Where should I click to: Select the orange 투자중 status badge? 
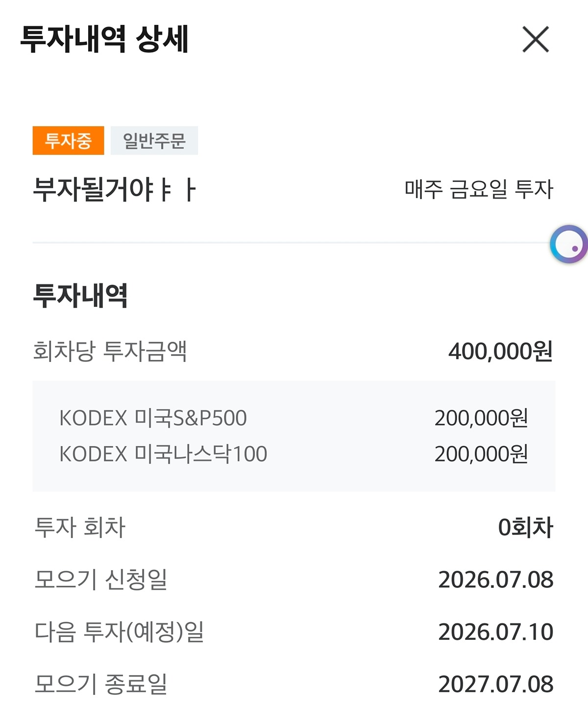coord(69,141)
